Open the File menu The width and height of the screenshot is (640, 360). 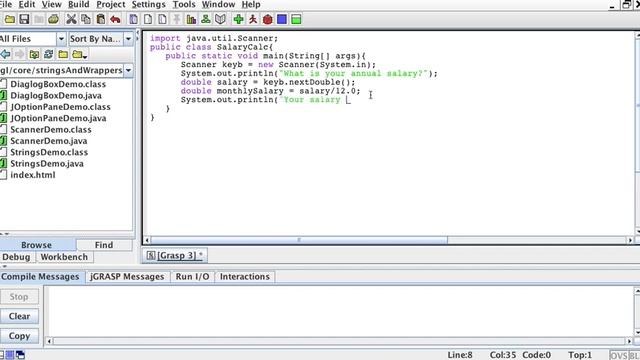6,4
